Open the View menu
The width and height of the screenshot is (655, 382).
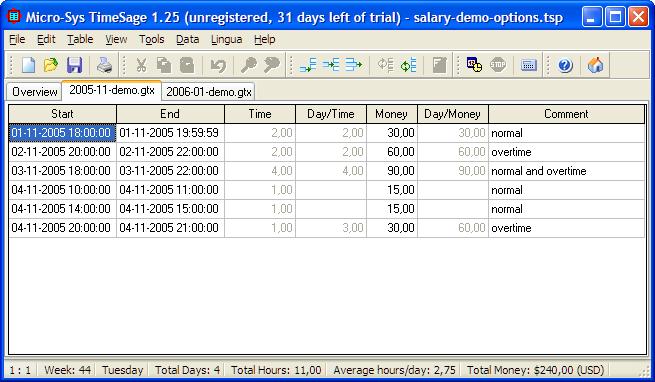click(116, 39)
